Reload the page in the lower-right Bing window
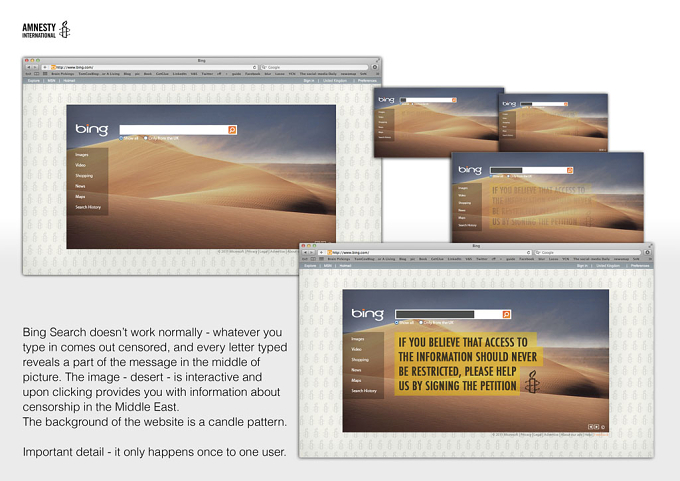The width and height of the screenshot is (680, 481). click(x=529, y=252)
